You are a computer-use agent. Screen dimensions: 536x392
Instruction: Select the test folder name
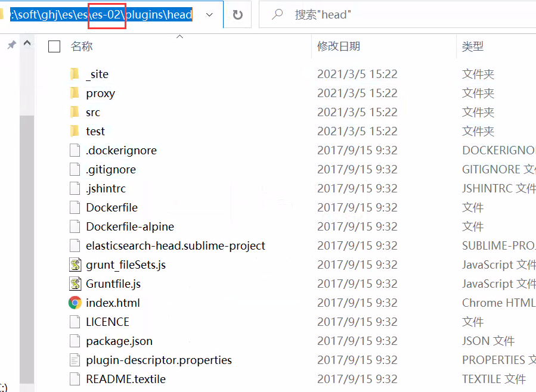(95, 132)
